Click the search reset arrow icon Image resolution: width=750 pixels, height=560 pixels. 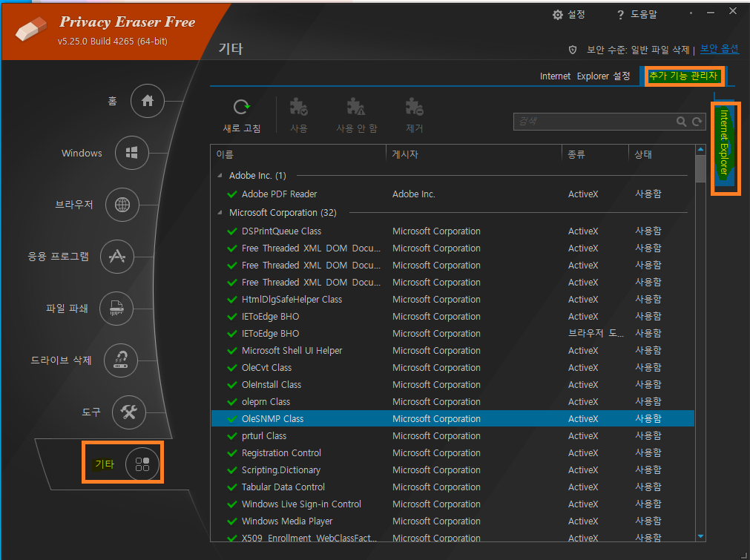[x=697, y=122]
